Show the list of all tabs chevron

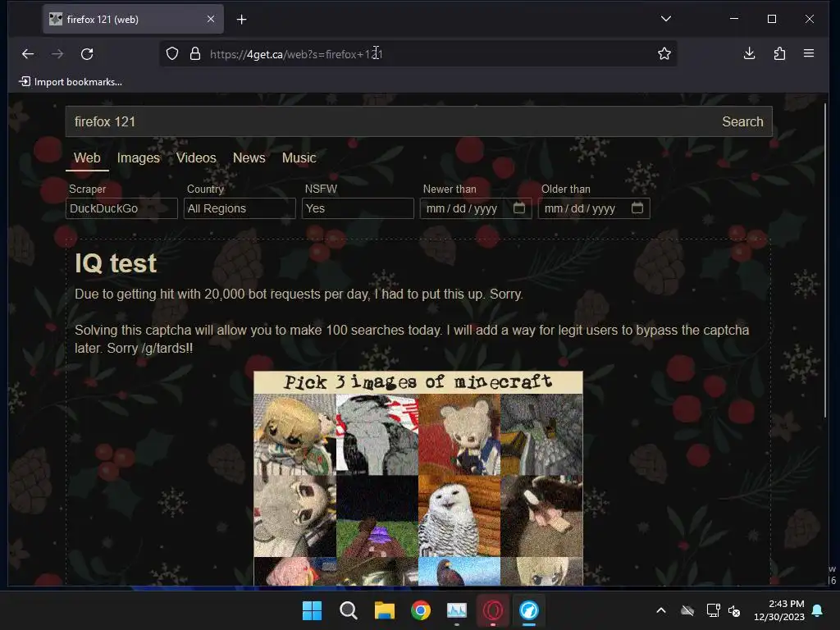click(x=666, y=19)
